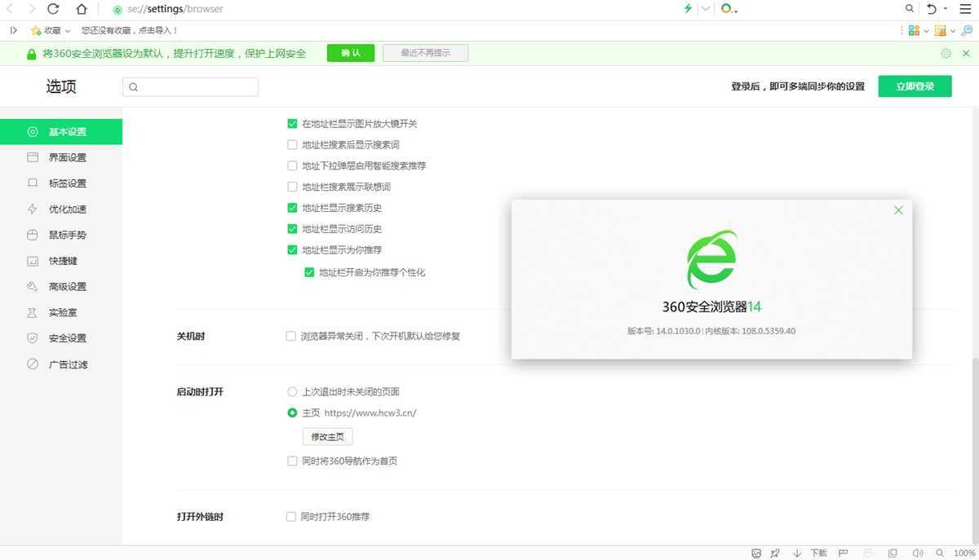Click 立即登录 login button
This screenshot has width=979, height=560.
(x=915, y=86)
